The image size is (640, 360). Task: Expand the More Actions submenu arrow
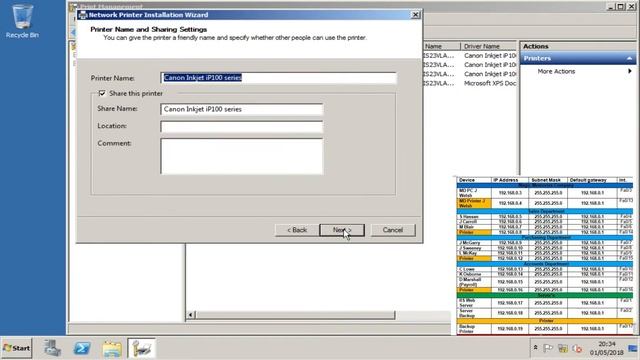click(630, 71)
